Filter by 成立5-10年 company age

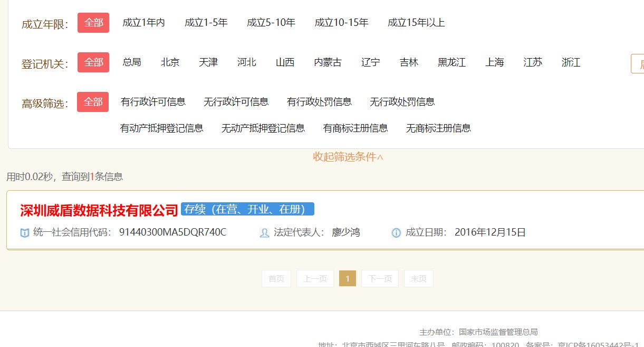(270, 23)
